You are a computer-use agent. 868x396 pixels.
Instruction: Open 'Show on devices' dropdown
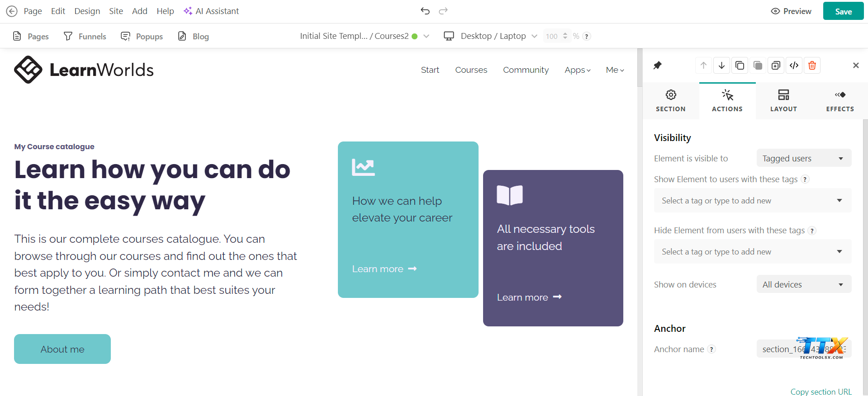(x=804, y=284)
